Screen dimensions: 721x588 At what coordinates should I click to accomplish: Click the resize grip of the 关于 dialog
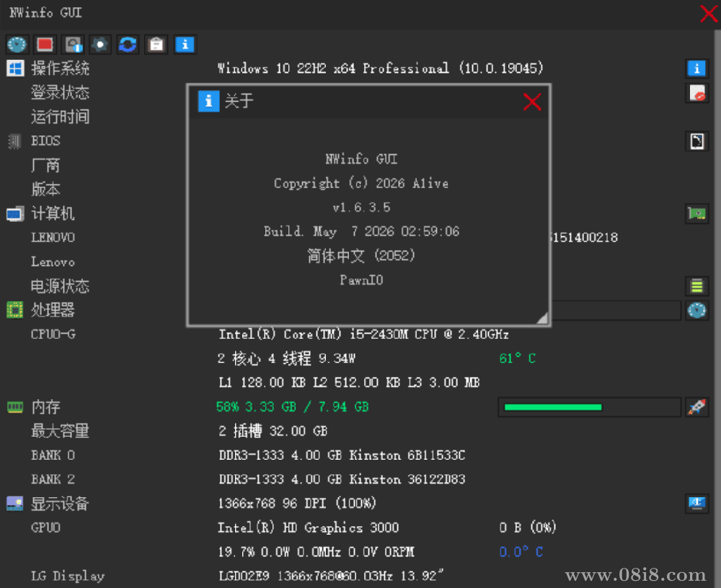click(x=543, y=318)
